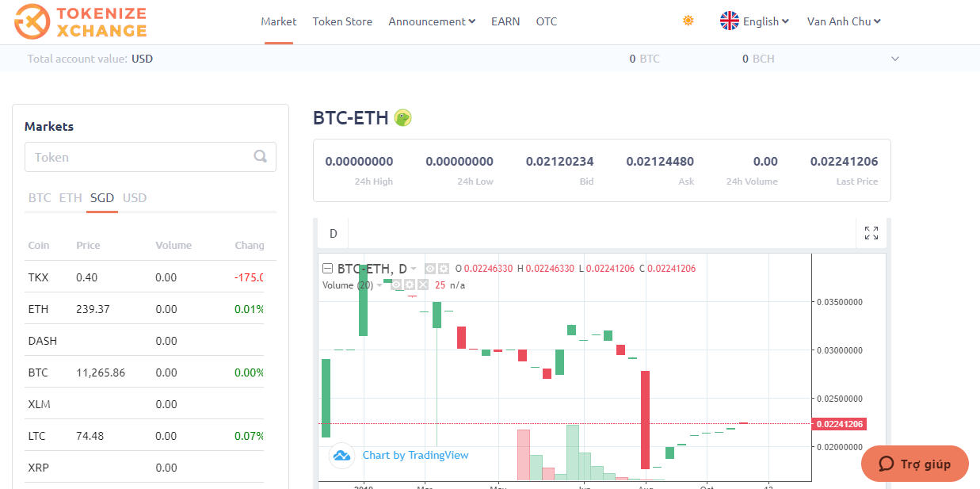This screenshot has width=980, height=489.
Task: Click the TradingView cloud logo
Action: pyautogui.click(x=341, y=455)
